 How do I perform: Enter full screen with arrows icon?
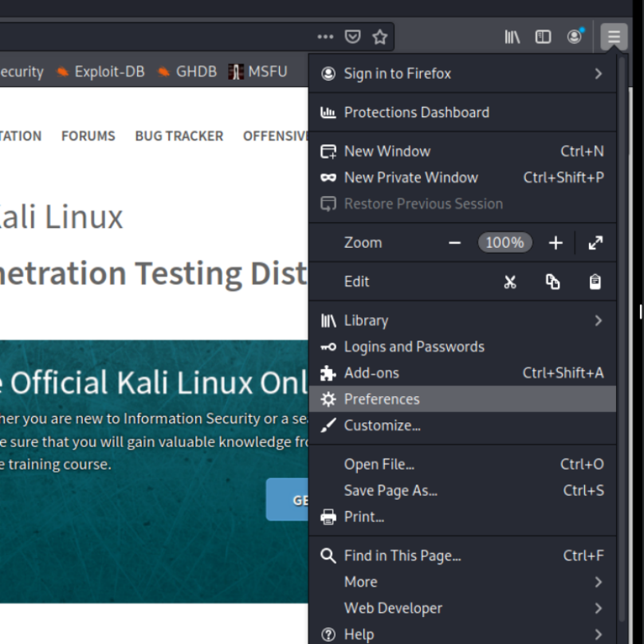pos(595,243)
